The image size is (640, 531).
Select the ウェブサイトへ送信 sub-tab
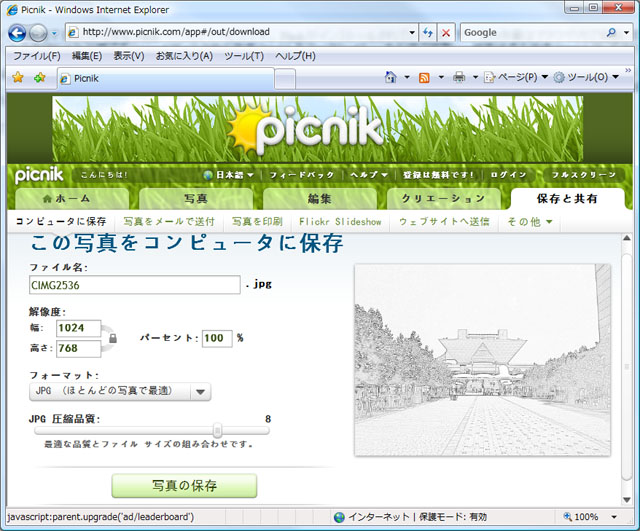pyautogui.click(x=444, y=222)
